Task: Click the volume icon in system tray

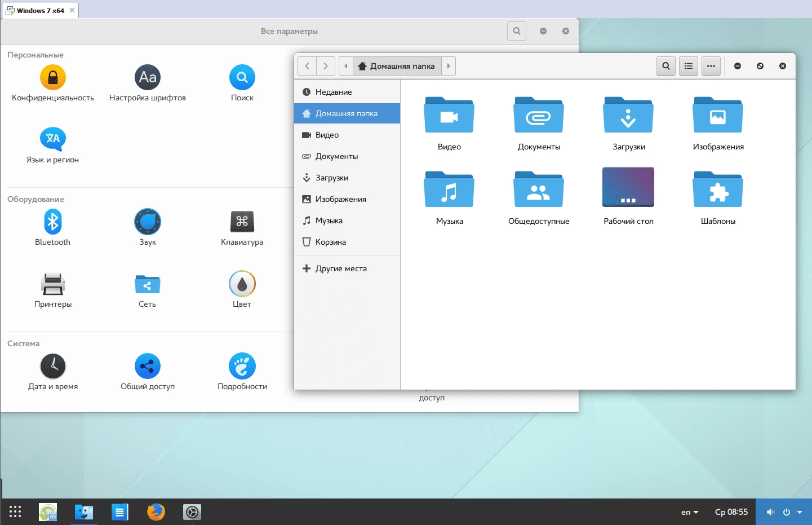Action: 770,512
